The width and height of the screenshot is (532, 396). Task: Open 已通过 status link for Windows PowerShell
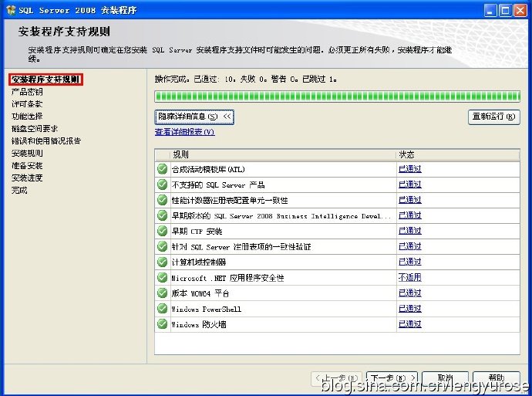[410, 308]
